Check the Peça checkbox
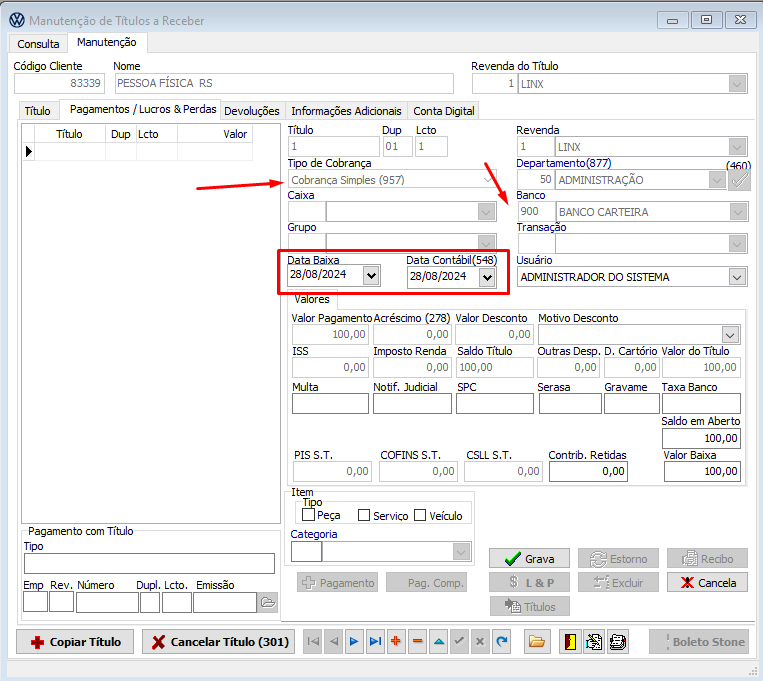 [308, 515]
